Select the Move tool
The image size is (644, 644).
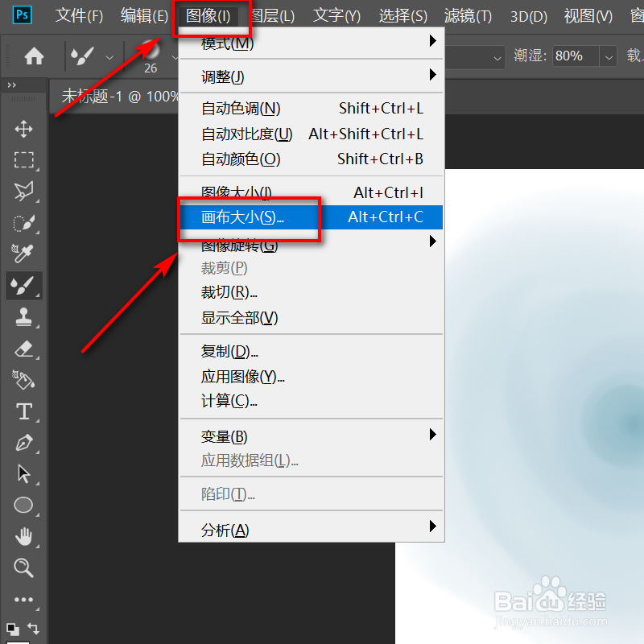tap(24, 129)
